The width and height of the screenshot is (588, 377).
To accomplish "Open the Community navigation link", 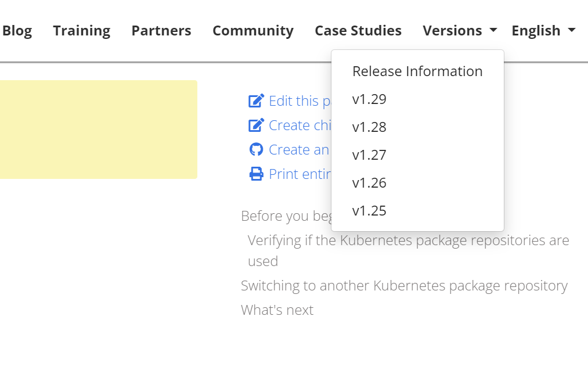I will 253,31.
